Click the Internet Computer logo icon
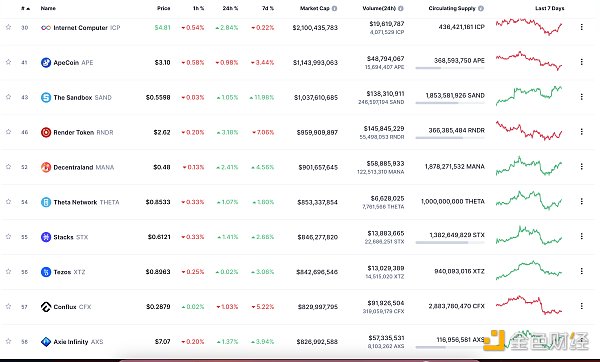Viewport: 600px width, 362px height. [46, 28]
